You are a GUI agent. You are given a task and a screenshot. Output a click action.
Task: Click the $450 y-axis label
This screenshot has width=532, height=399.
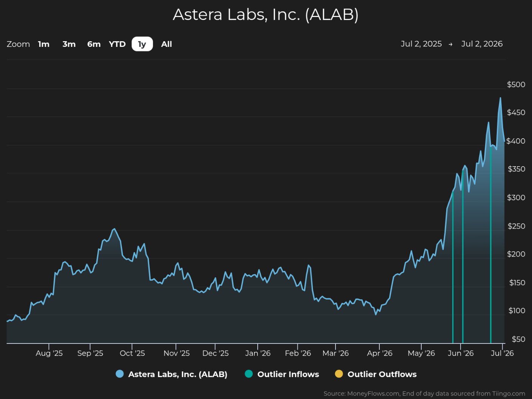pos(516,113)
